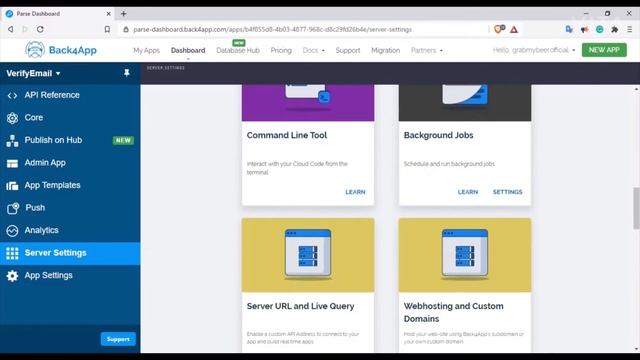This screenshot has height=360, width=640.
Task: Click the Background Jobs title
Action: [x=438, y=135]
